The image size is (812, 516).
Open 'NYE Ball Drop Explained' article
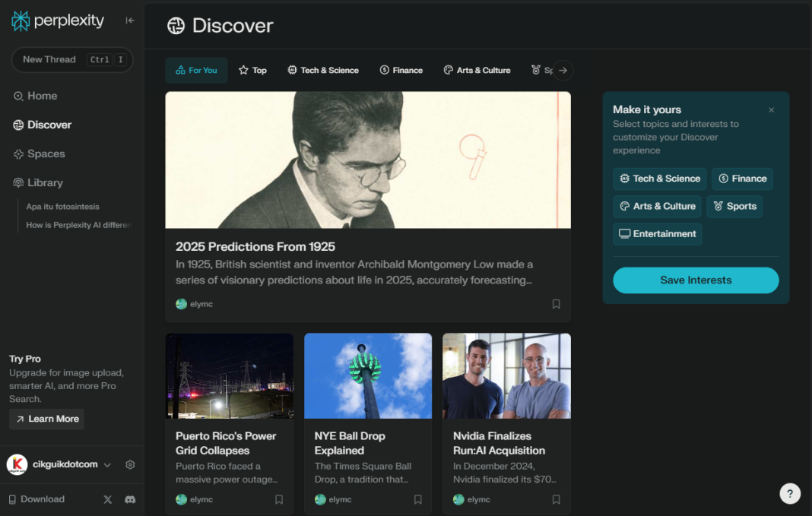pyautogui.click(x=350, y=443)
